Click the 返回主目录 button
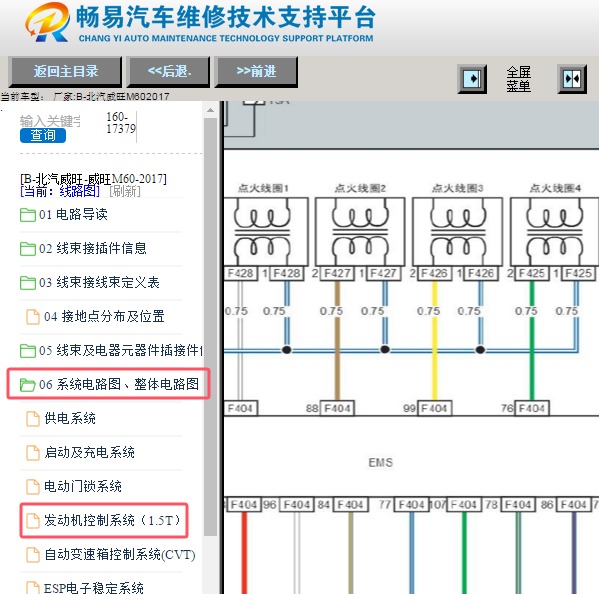This screenshot has height=594, width=599. tap(65, 71)
